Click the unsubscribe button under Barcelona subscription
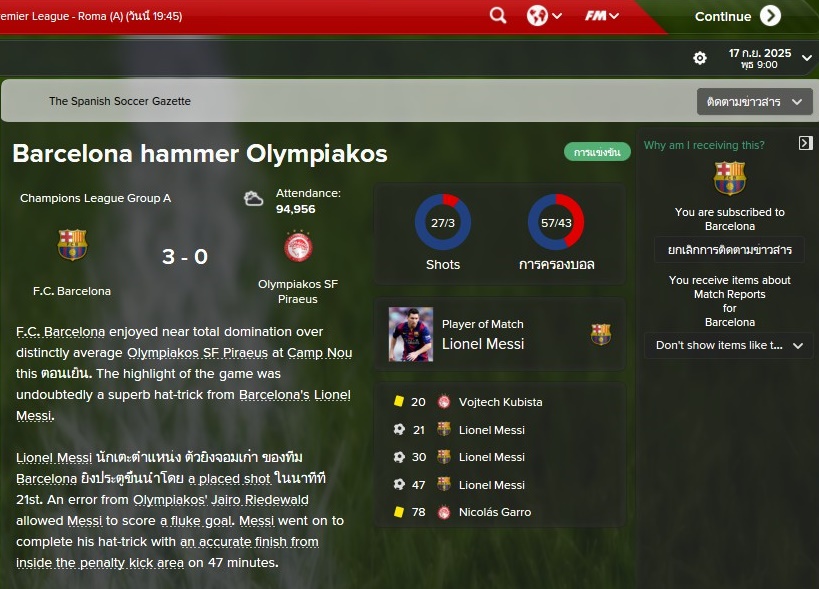The height and width of the screenshot is (589, 819). 730,250
